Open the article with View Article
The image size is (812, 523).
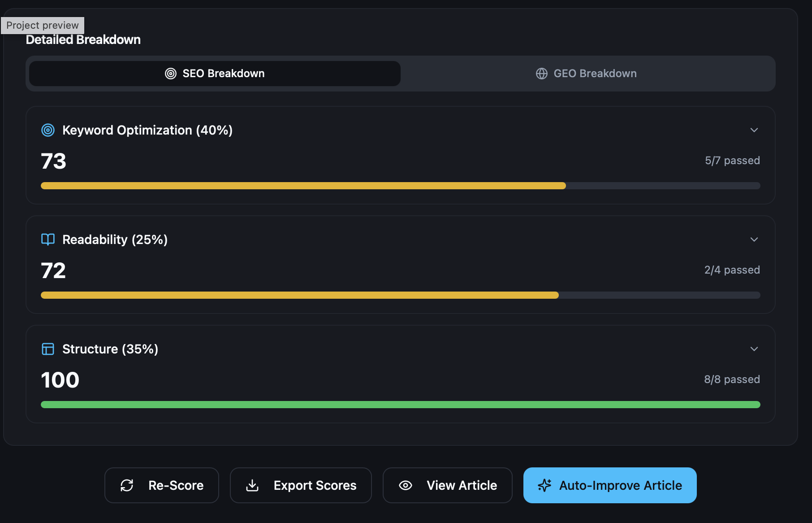pos(448,485)
